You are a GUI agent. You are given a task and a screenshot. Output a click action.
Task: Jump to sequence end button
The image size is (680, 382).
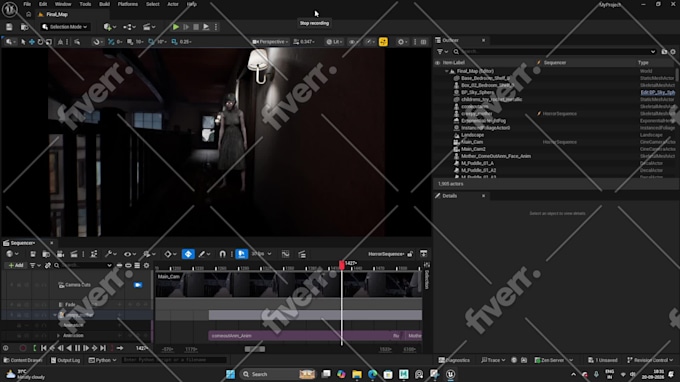click(103, 348)
